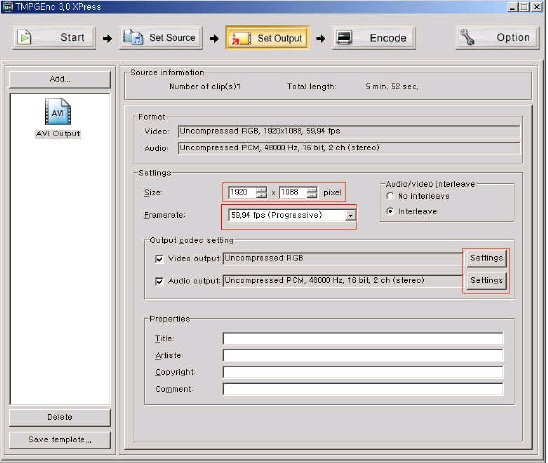548x463 pixels.
Task: Click the Title input field
Action: point(363,339)
